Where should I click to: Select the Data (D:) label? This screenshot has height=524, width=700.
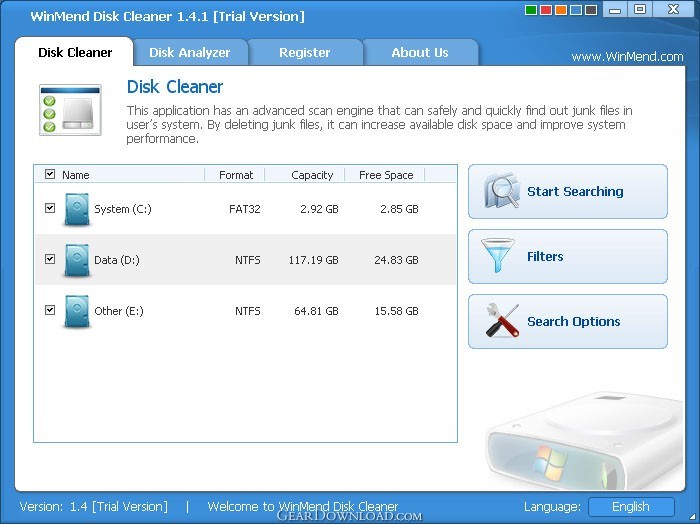click(117, 260)
